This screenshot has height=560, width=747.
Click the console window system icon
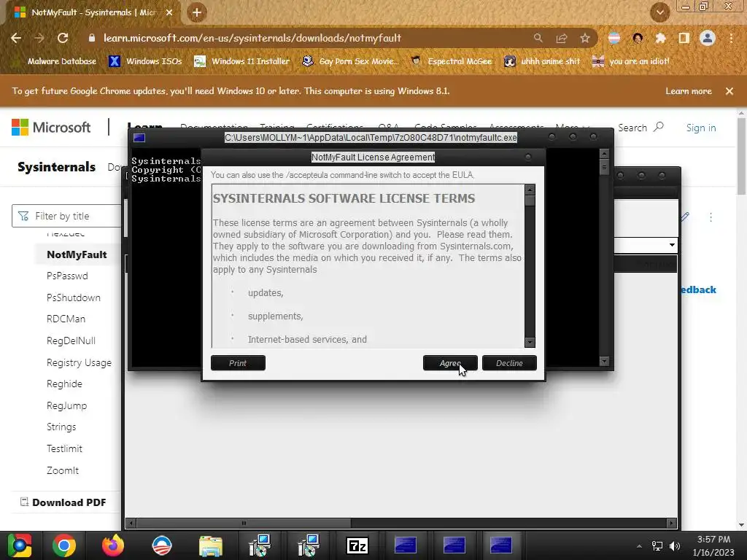tap(139, 138)
